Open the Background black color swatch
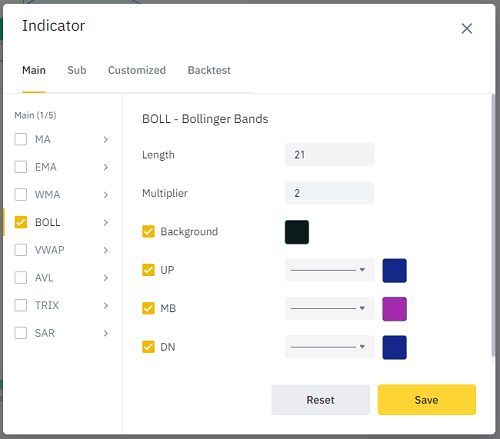Screen dimensions: 500x439 coord(297,232)
